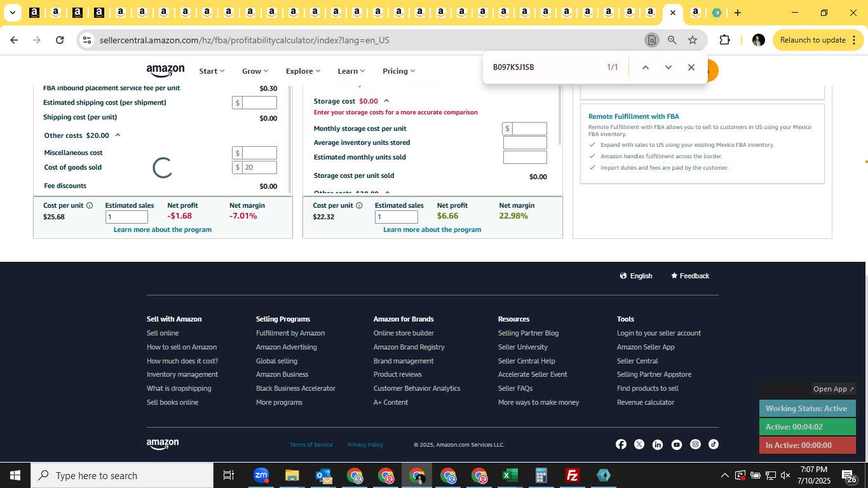Open Amazon Brand Registry footer link
Image resolution: width=868 pixels, height=488 pixels.
click(409, 347)
